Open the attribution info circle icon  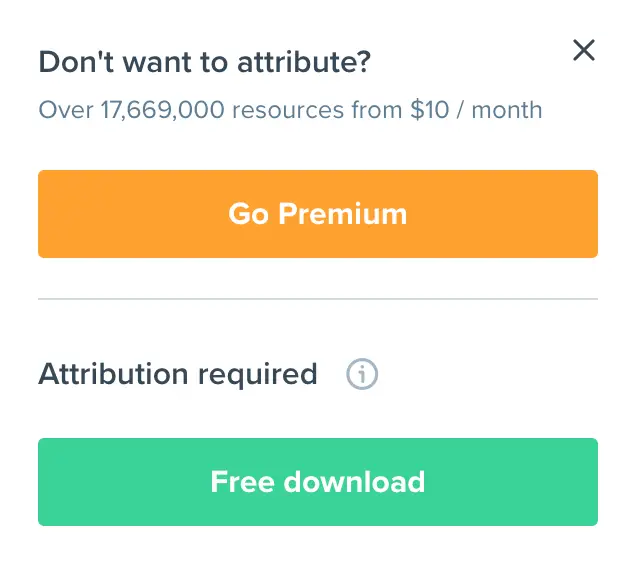(362, 374)
